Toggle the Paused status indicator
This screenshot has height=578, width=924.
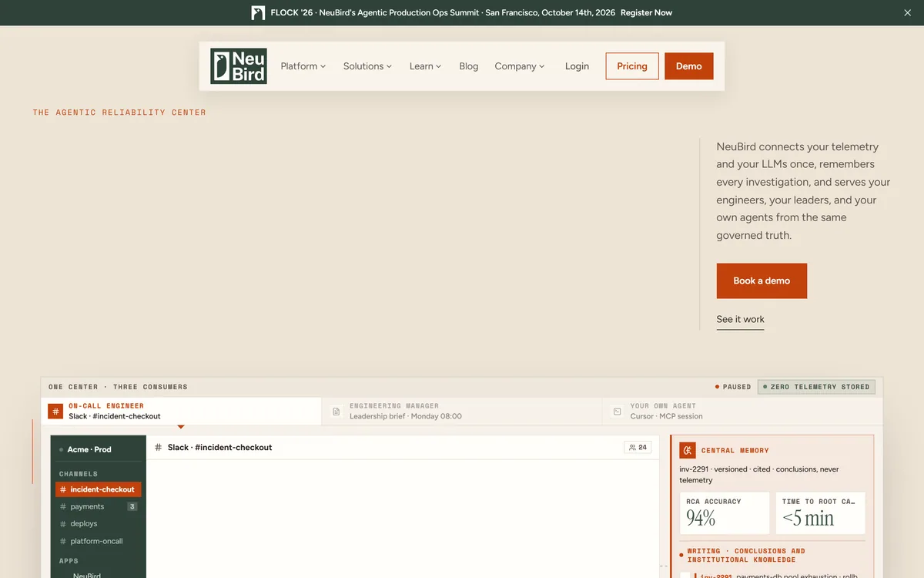click(x=733, y=387)
